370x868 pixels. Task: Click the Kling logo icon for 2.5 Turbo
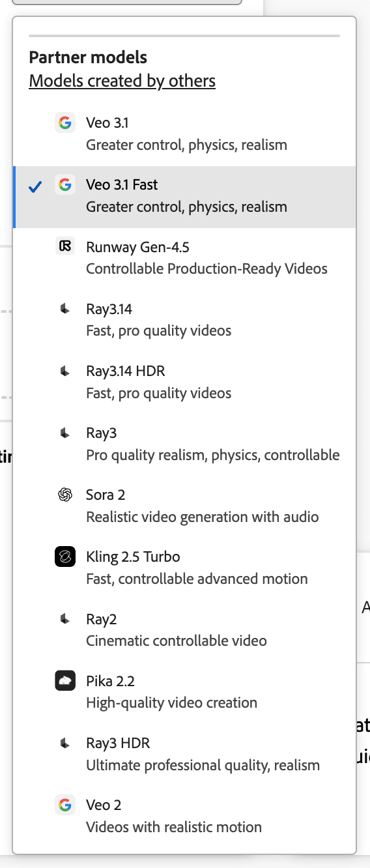(x=65, y=557)
